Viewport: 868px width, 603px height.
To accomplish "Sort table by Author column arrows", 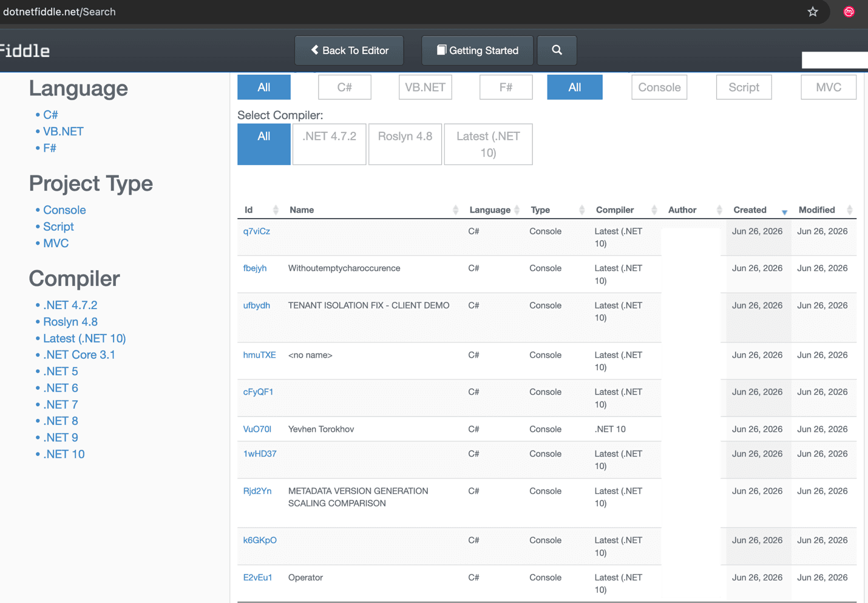I will click(x=719, y=210).
